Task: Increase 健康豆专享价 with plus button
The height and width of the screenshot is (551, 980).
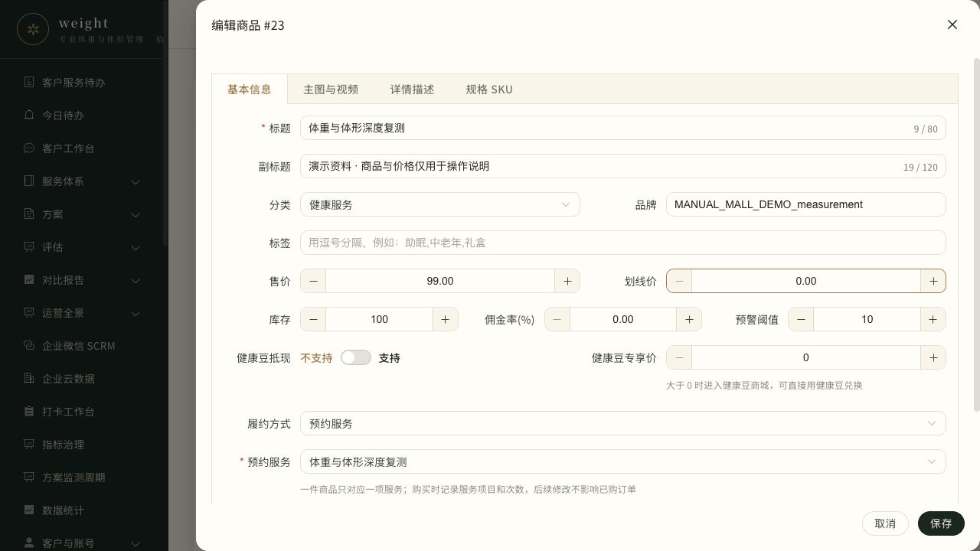Action: coord(933,357)
